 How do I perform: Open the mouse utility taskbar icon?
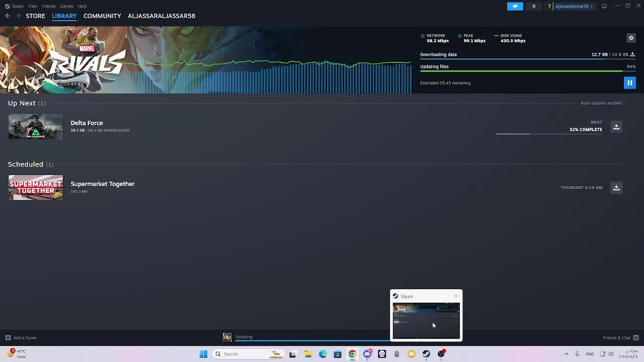(396, 354)
